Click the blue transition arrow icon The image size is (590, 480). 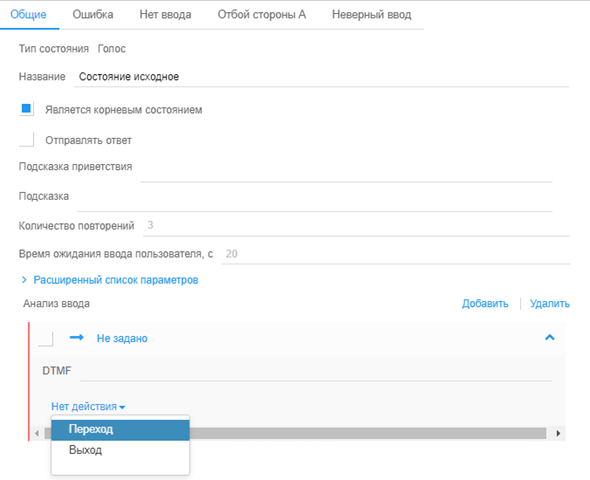pyautogui.click(x=77, y=337)
